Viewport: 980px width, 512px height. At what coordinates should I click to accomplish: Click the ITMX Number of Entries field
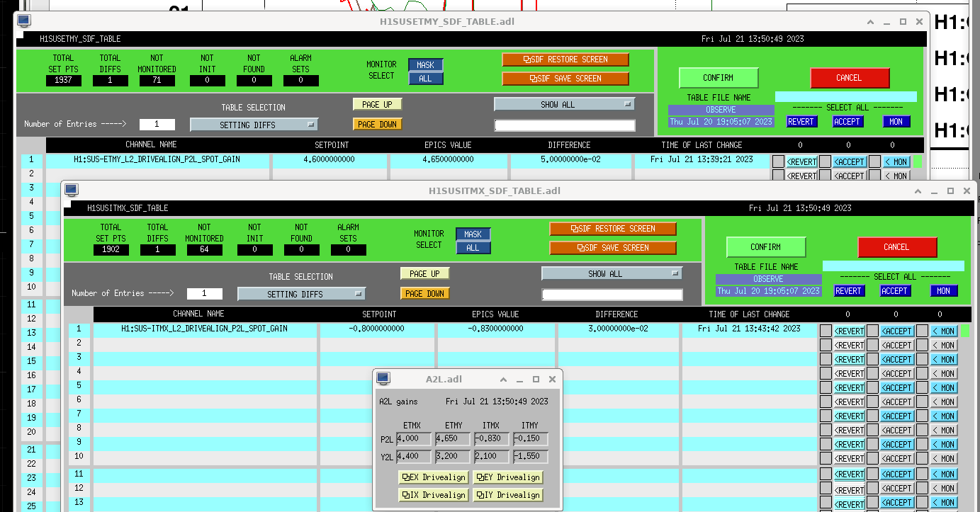click(x=205, y=294)
